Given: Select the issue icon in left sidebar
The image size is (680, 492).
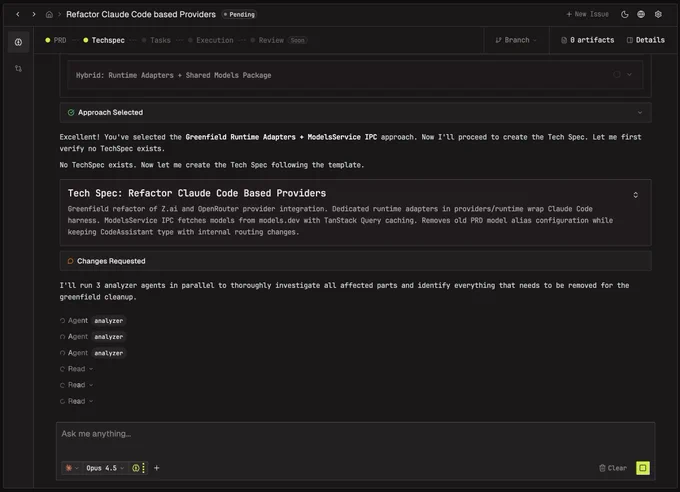Looking at the screenshot, I should click(x=18, y=42).
